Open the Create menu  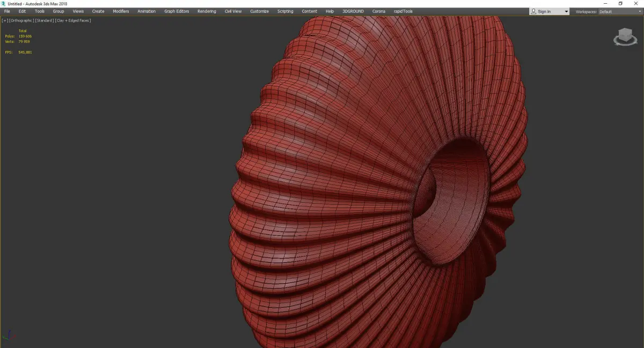coord(98,11)
